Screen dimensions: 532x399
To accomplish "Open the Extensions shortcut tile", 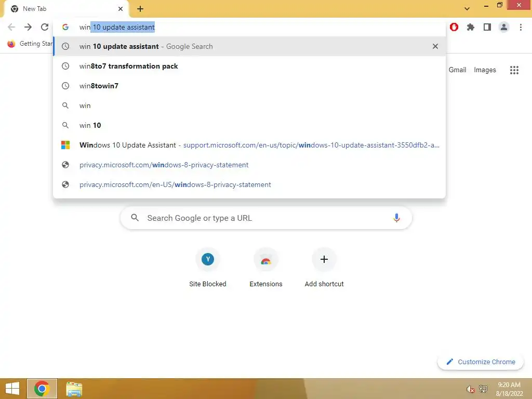I will (x=266, y=268).
